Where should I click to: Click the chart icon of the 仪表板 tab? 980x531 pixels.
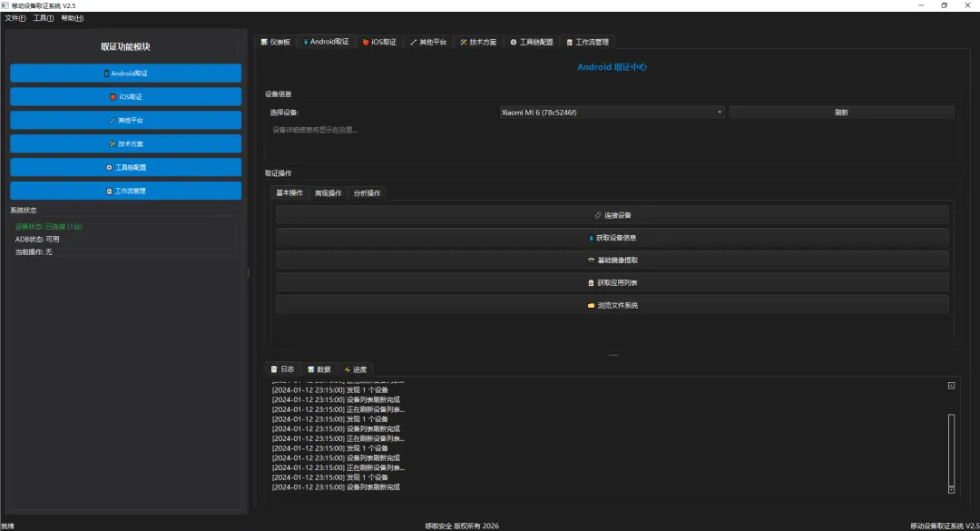point(264,42)
